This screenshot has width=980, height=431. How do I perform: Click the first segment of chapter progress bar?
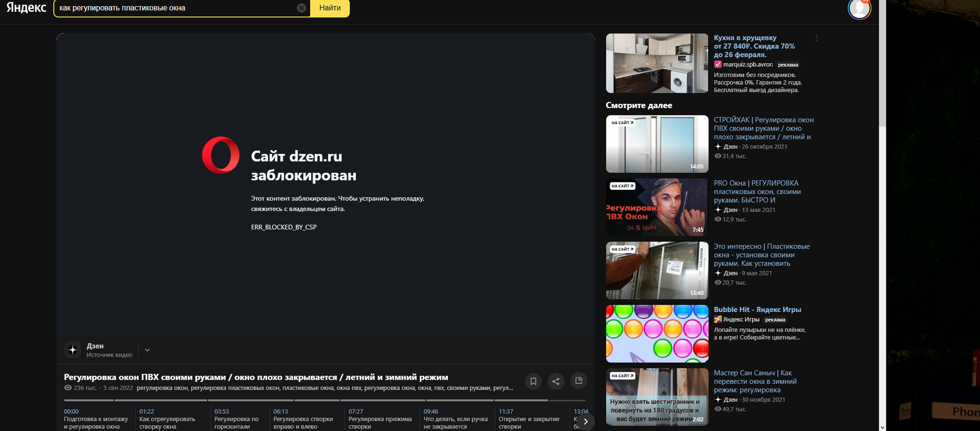tap(89, 400)
